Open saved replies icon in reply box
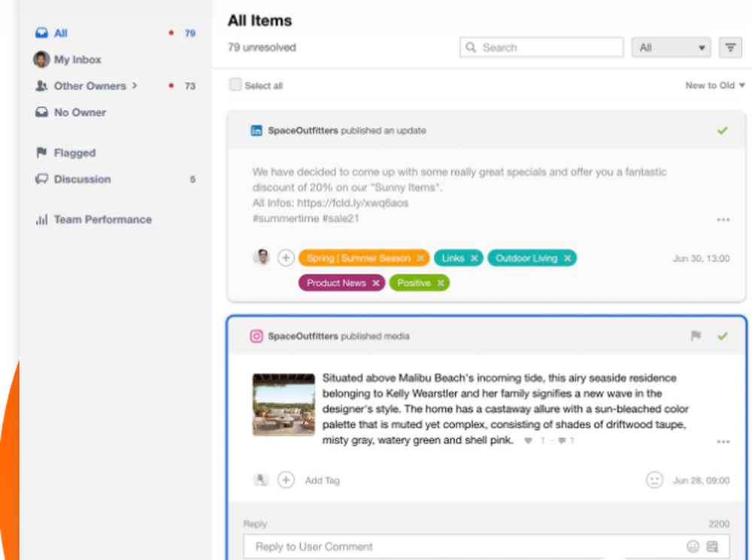Screen dimensions: 752x560 [712, 546]
